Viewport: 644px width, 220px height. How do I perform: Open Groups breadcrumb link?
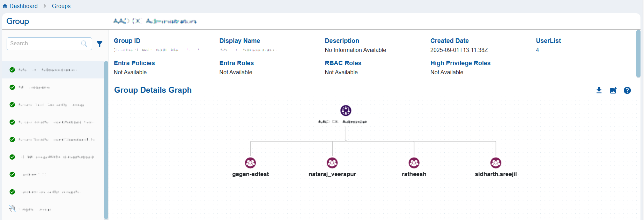click(x=61, y=6)
